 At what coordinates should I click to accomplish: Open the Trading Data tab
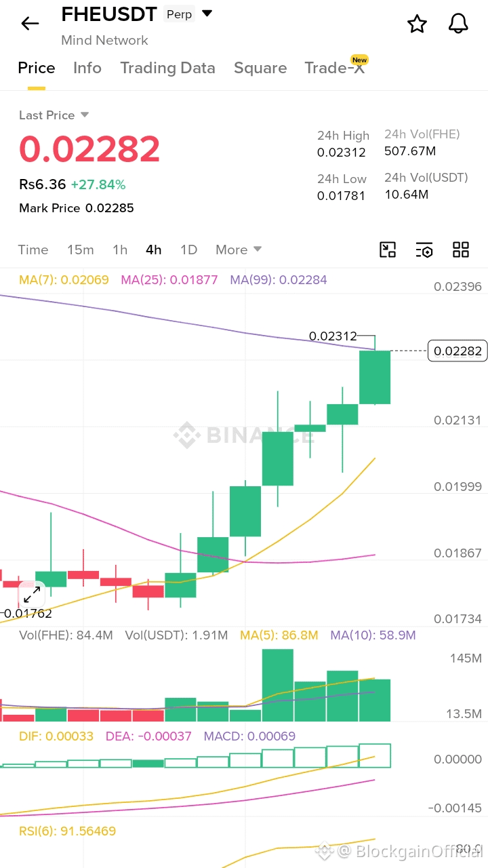167,68
